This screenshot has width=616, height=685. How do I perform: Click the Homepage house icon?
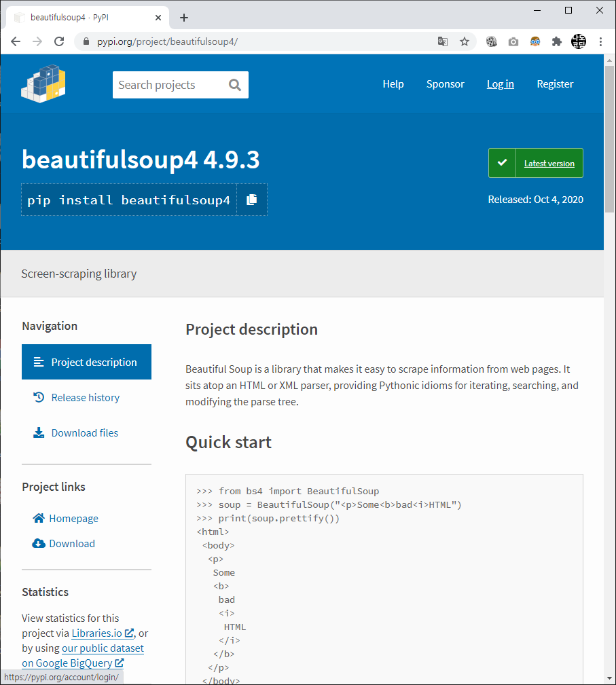coord(39,518)
